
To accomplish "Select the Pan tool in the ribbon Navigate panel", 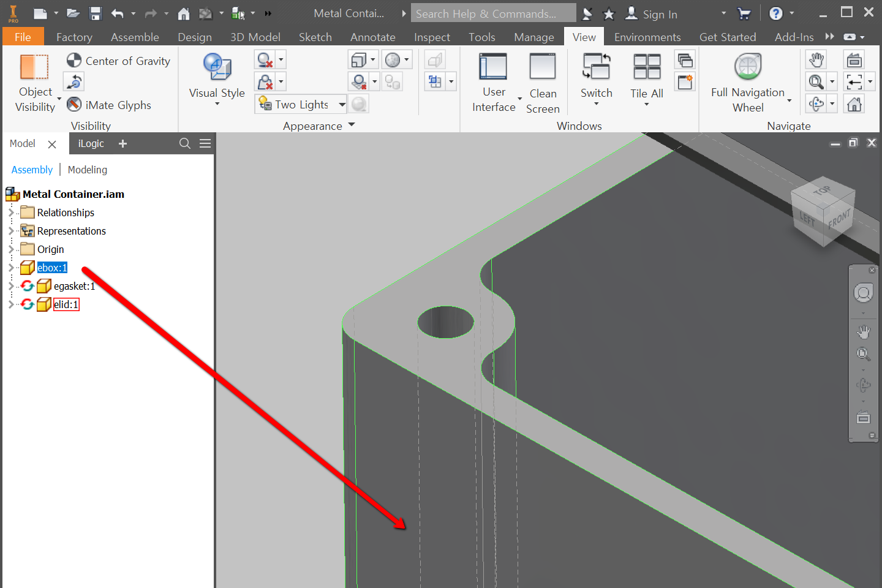I will tap(816, 60).
